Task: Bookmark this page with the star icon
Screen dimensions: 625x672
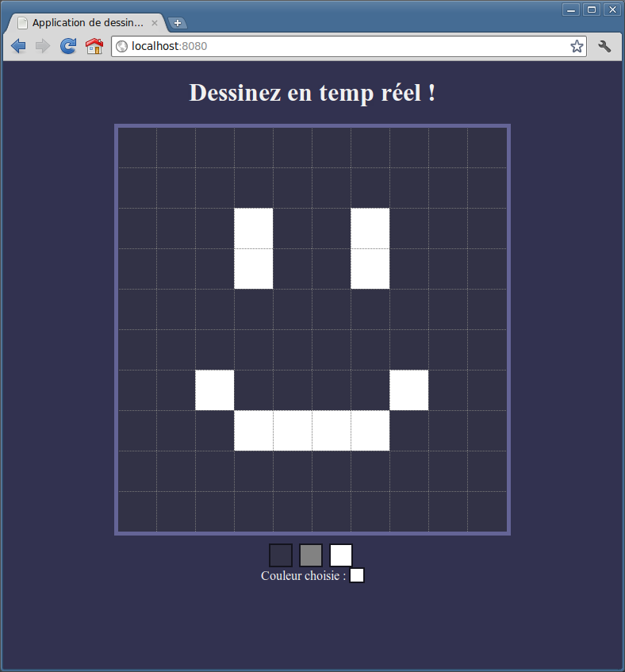Action: [577, 46]
